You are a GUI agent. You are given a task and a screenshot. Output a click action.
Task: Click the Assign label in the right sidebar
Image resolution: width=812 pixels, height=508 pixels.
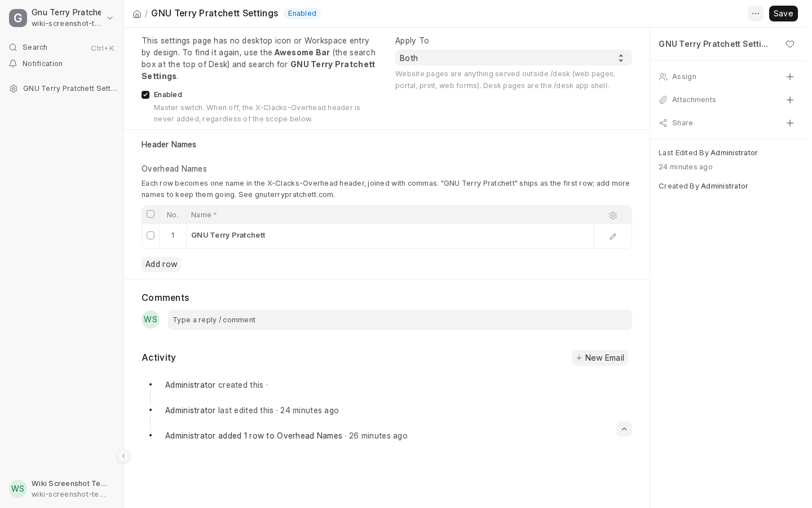(x=684, y=77)
